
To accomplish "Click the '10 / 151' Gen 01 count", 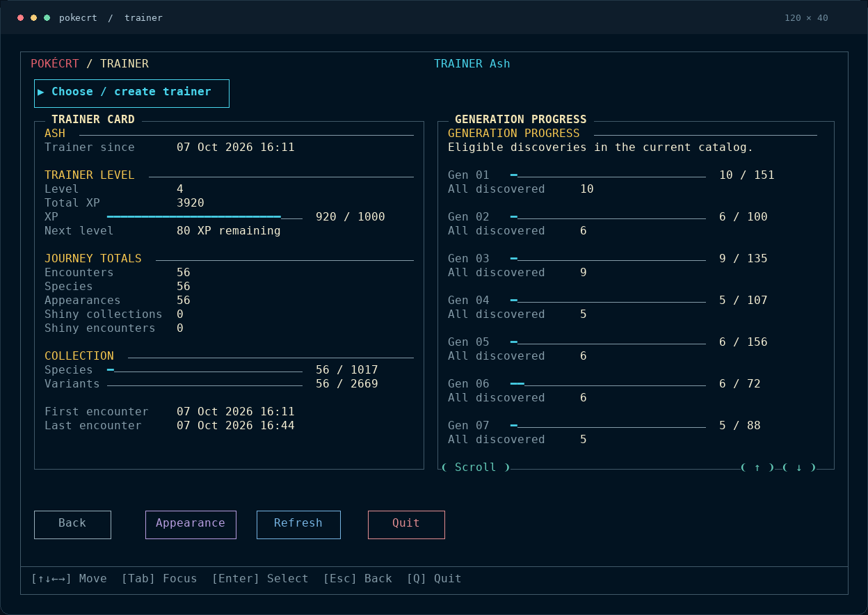I will coord(747,175).
